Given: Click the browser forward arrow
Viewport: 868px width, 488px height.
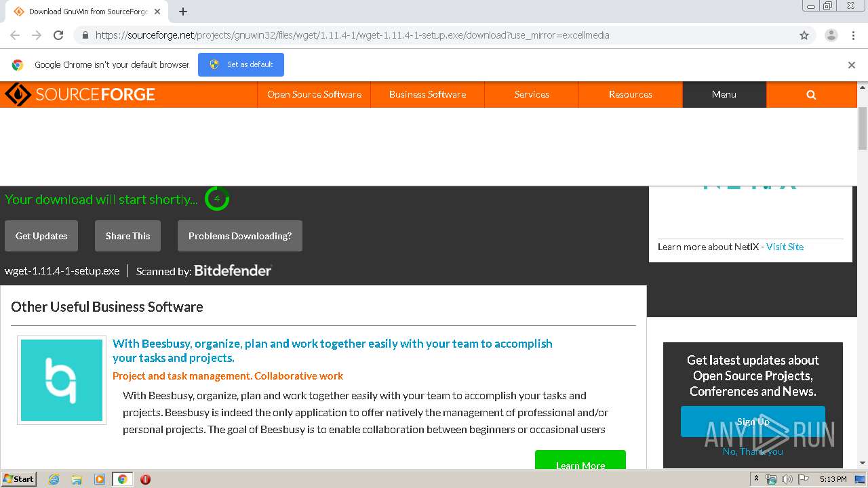Looking at the screenshot, I should click(x=37, y=35).
